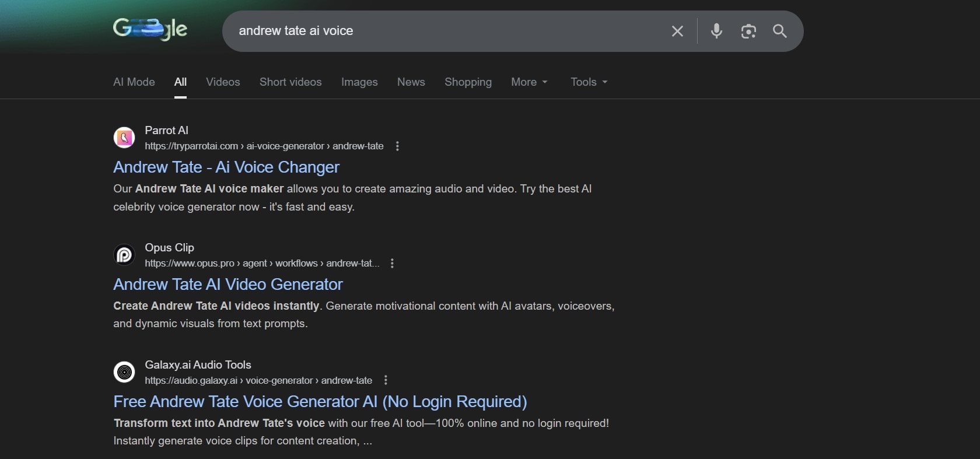Select the Short videos tab
This screenshot has width=980, height=459.
click(290, 82)
